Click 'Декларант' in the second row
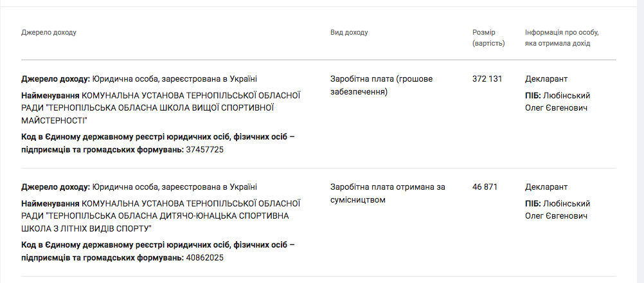 click(546, 187)
